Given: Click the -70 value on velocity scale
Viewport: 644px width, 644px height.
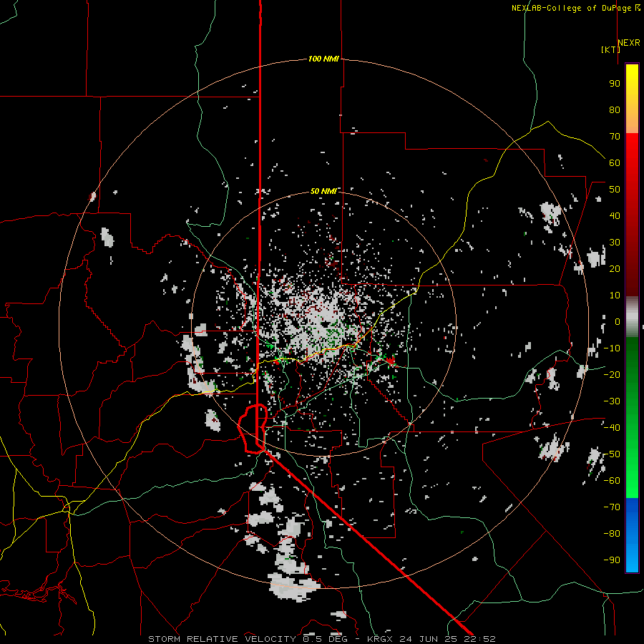Looking at the screenshot, I should coord(612,507).
